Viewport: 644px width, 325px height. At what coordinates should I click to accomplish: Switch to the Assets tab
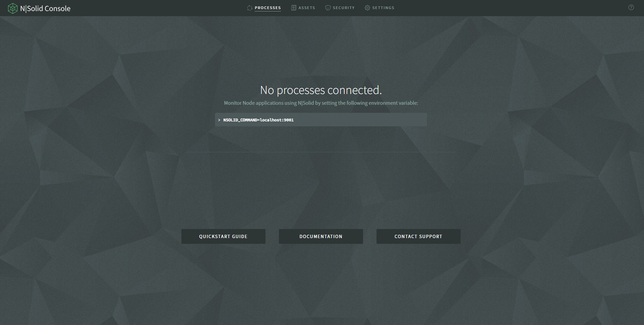[x=307, y=8]
